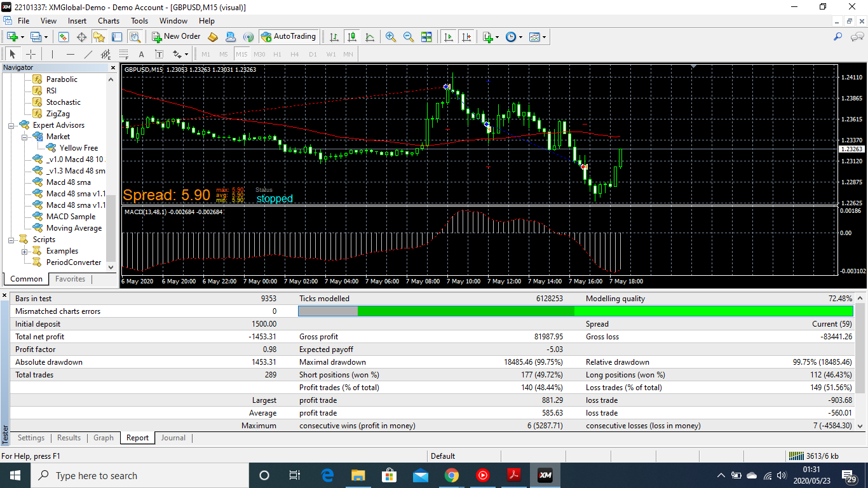Click the signals radio-wave toolbar icon
The image size is (868, 488).
tap(248, 37)
